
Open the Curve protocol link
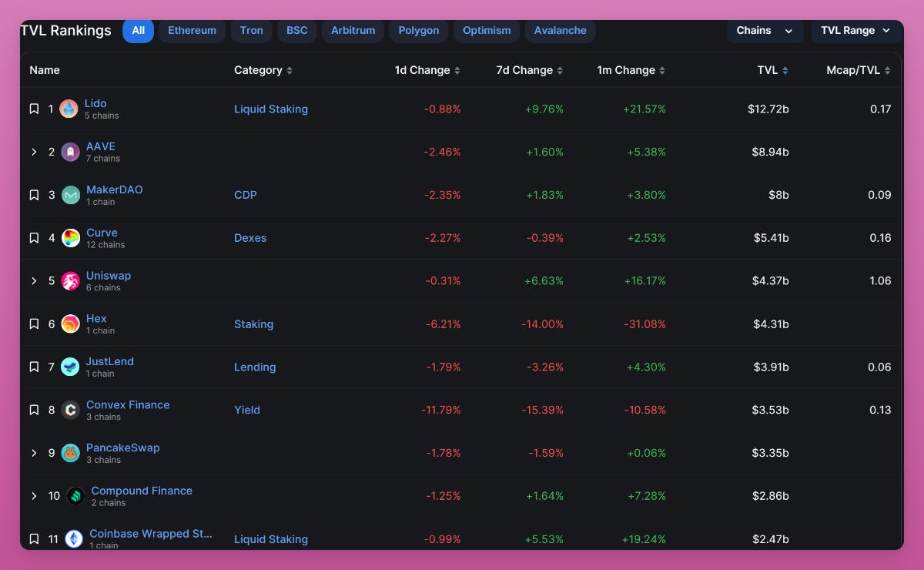pyautogui.click(x=102, y=233)
